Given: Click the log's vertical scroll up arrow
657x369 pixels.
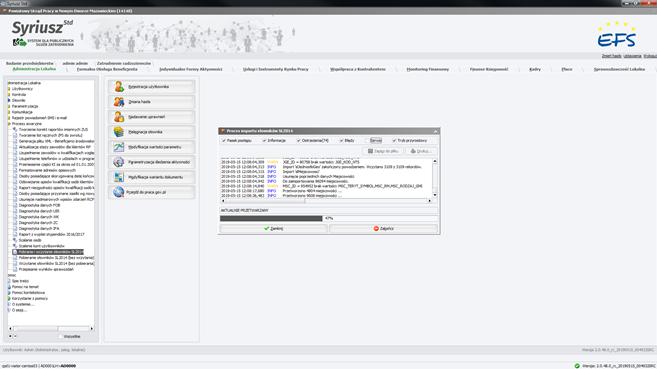Looking at the screenshot, I should 435,161.
